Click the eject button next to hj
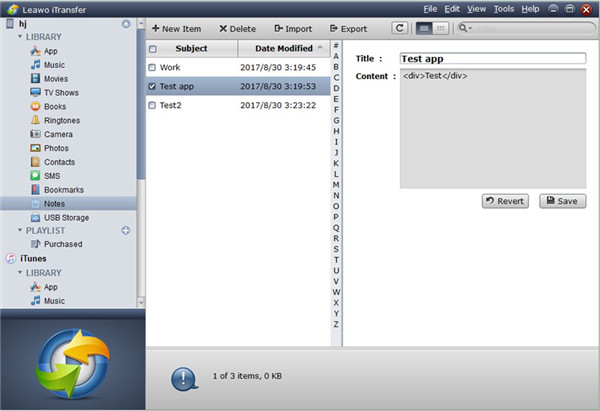Screen dimensions: 600x411 point(126,24)
